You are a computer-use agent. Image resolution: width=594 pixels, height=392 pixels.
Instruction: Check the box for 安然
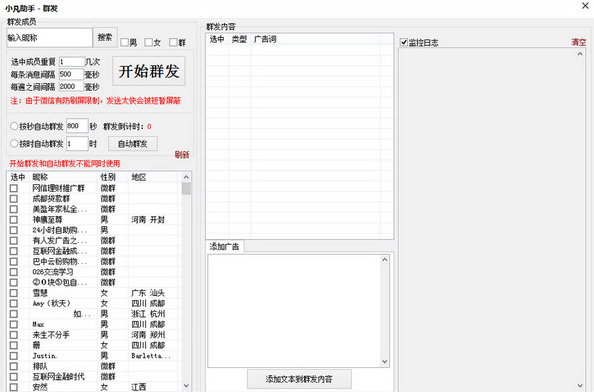point(14,387)
